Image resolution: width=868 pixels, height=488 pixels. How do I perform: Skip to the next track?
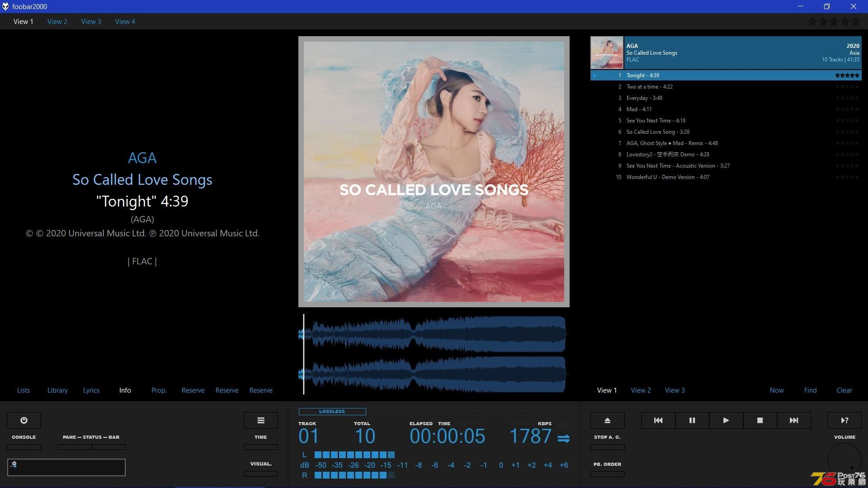pos(794,420)
